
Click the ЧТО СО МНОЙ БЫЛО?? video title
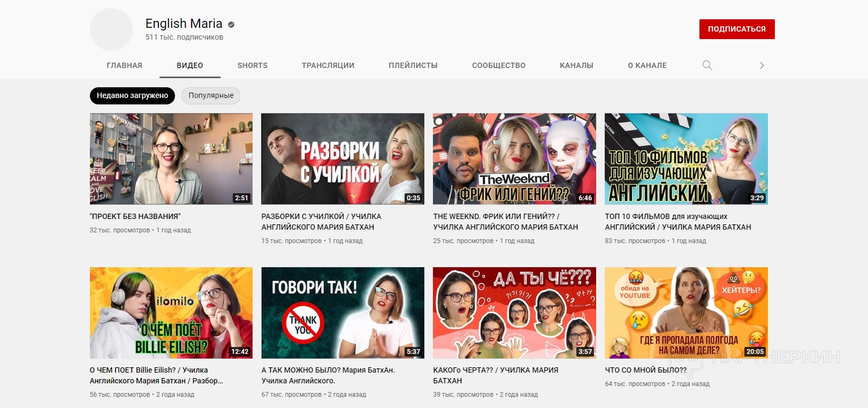click(x=645, y=370)
